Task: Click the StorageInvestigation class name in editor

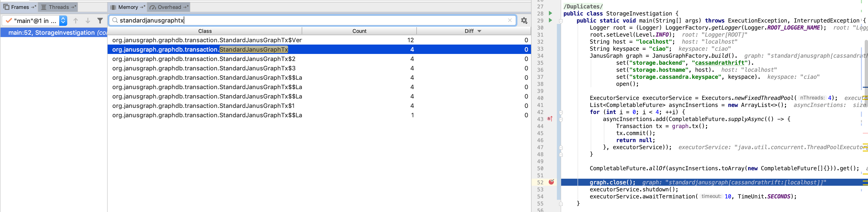Action: tap(639, 13)
